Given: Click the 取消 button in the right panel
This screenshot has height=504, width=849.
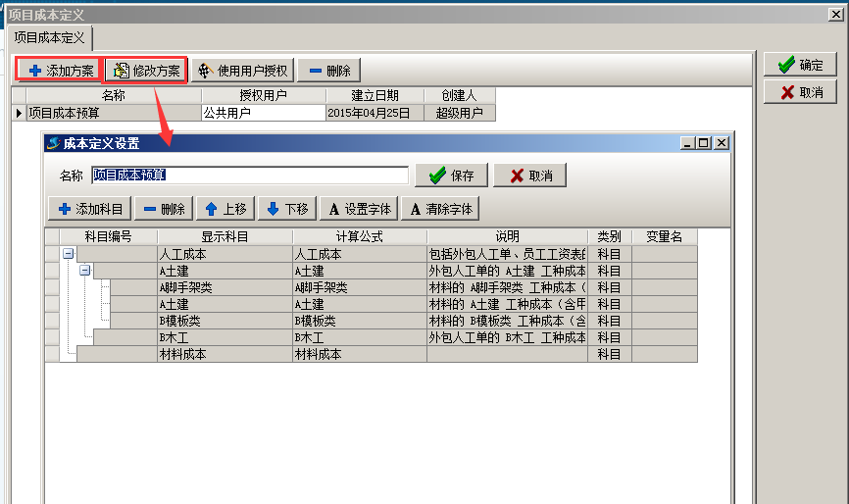Looking at the screenshot, I should click(x=800, y=92).
